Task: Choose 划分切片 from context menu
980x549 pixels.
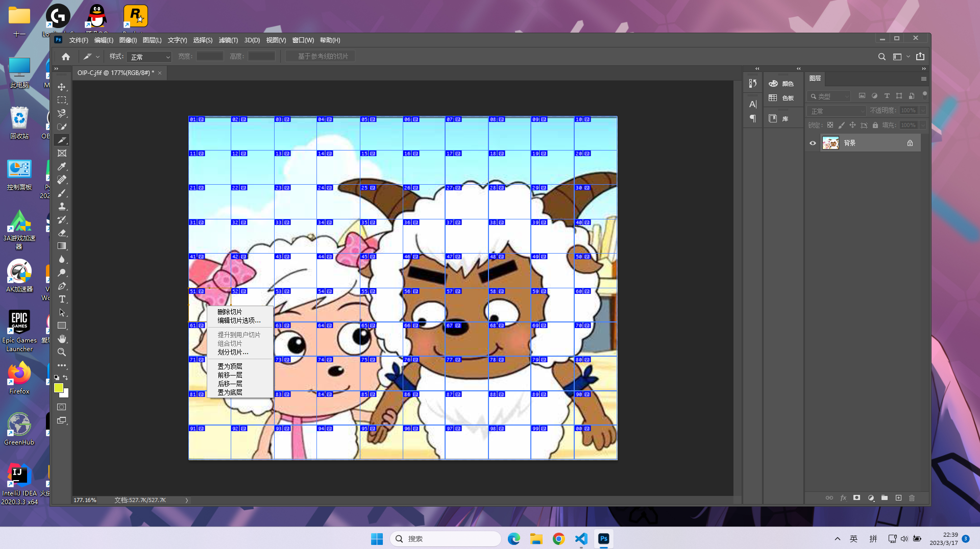Action: coord(233,352)
